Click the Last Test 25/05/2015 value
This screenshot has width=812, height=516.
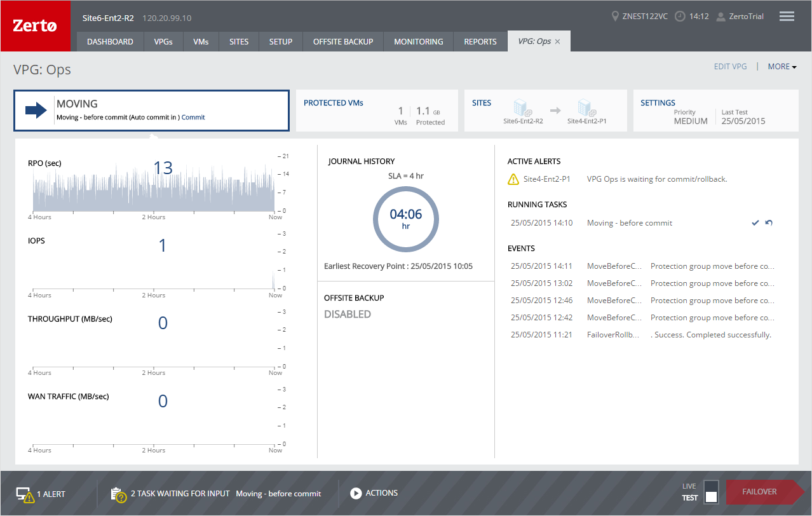pyautogui.click(x=743, y=121)
